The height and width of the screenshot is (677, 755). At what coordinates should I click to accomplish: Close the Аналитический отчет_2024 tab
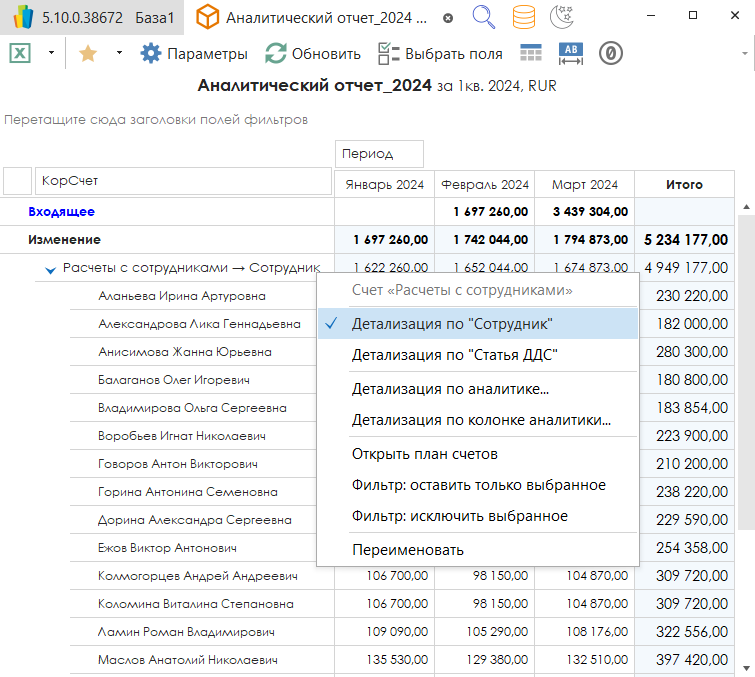pyautogui.click(x=447, y=18)
